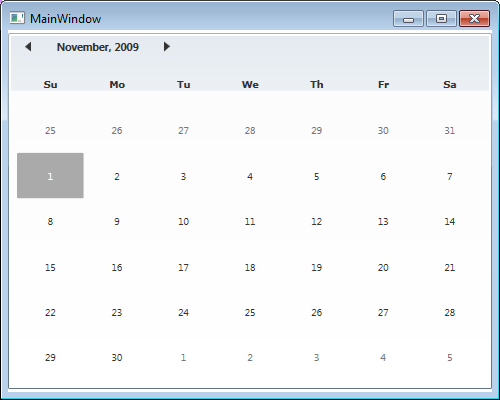The image size is (500, 400).
Task: Pick Thursday November 12
Action: point(317,222)
